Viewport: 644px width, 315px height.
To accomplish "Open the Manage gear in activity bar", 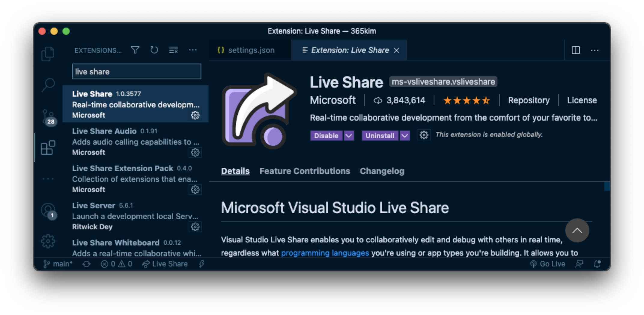I will [48, 241].
